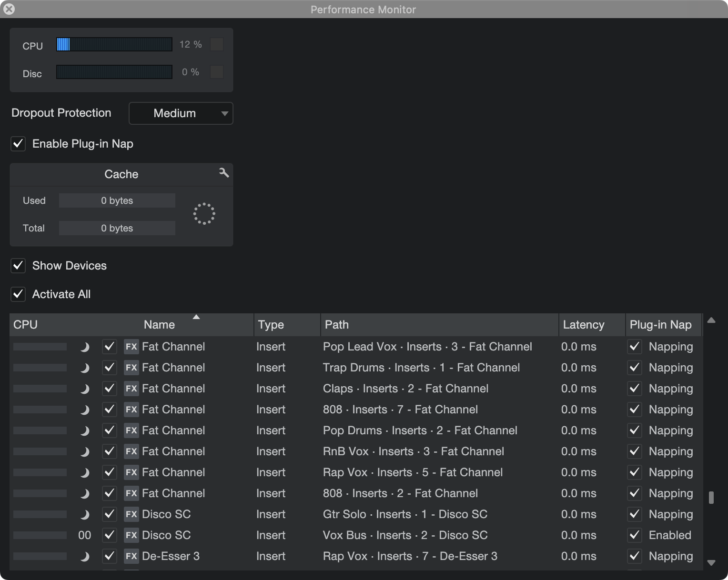Screen dimensions: 728x580
Task: Click the nap moon icon for 808 Inserts 2
Action: [85, 494]
